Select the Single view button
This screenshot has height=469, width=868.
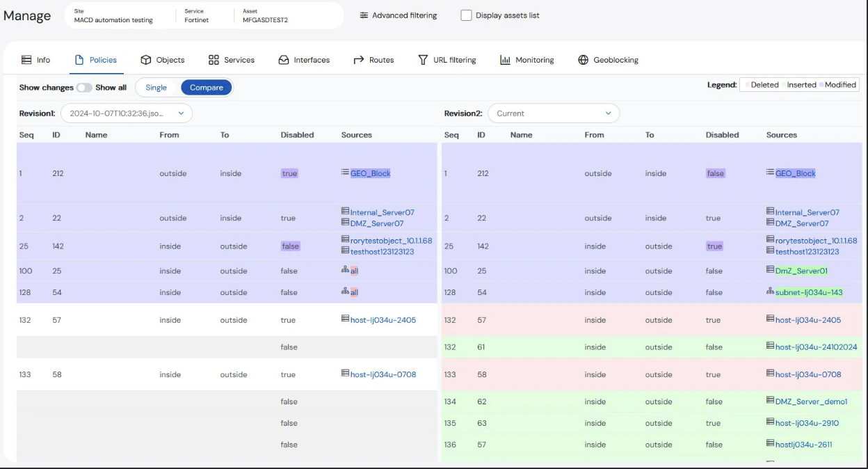(x=156, y=88)
